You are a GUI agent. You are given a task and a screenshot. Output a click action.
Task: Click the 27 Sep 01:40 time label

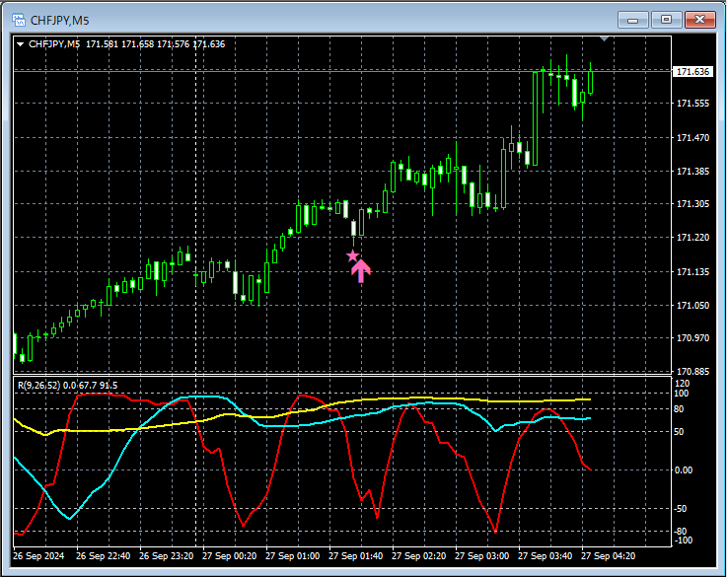pos(356,555)
